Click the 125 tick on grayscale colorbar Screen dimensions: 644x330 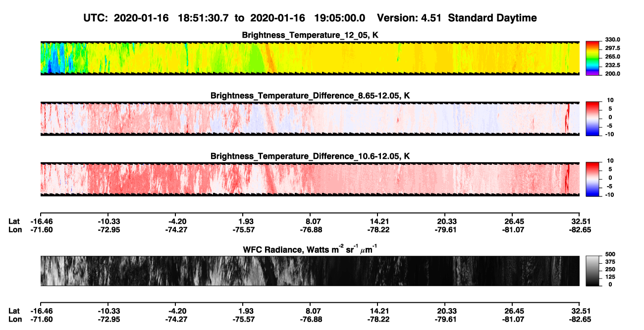tap(610, 277)
